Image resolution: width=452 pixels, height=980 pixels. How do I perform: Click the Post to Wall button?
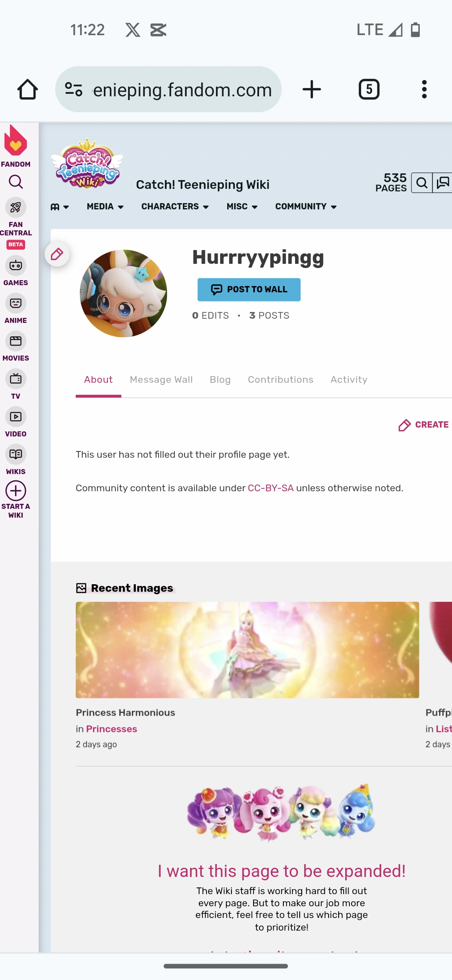(x=249, y=289)
